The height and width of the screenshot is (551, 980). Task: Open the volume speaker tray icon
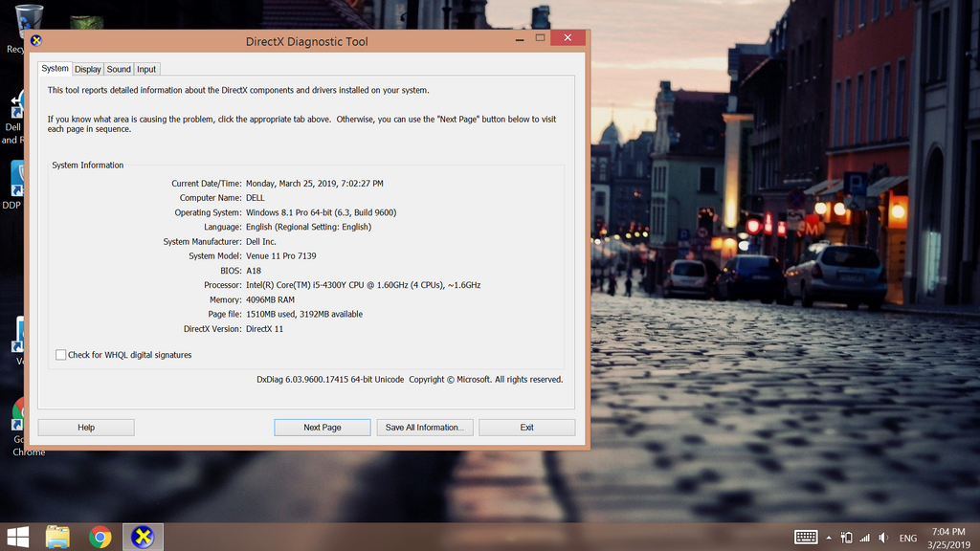[x=883, y=538]
